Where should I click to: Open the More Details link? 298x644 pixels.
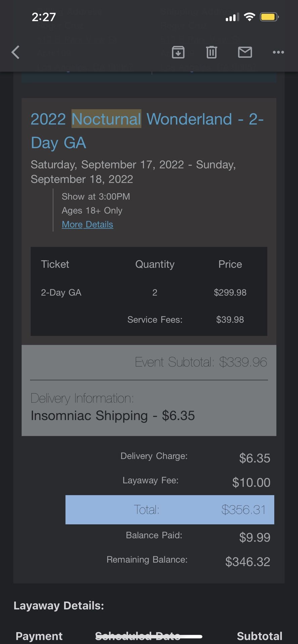[x=87, y=224]
